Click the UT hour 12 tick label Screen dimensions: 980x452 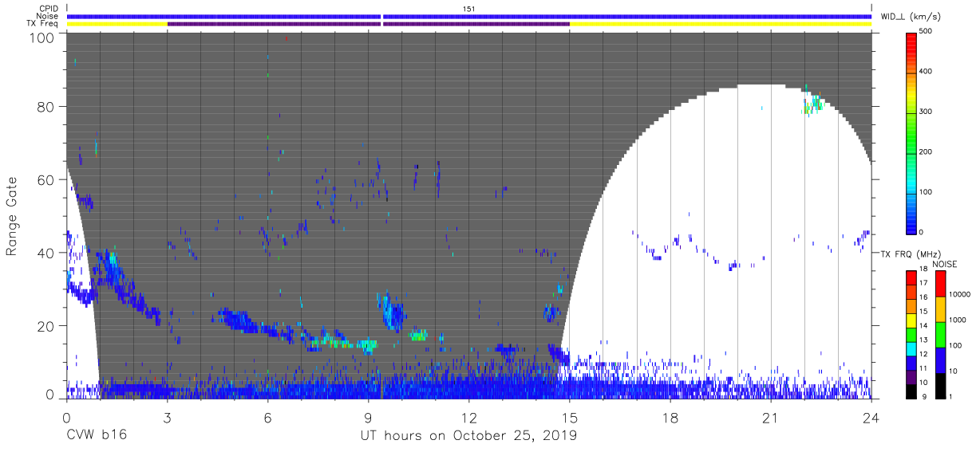pos(468,417)
